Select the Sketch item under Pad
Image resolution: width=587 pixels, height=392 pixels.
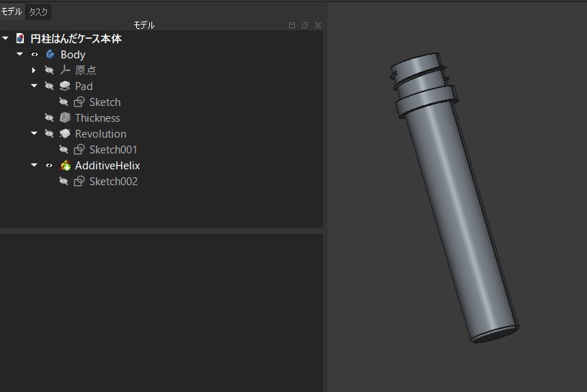tap(105, 102)
